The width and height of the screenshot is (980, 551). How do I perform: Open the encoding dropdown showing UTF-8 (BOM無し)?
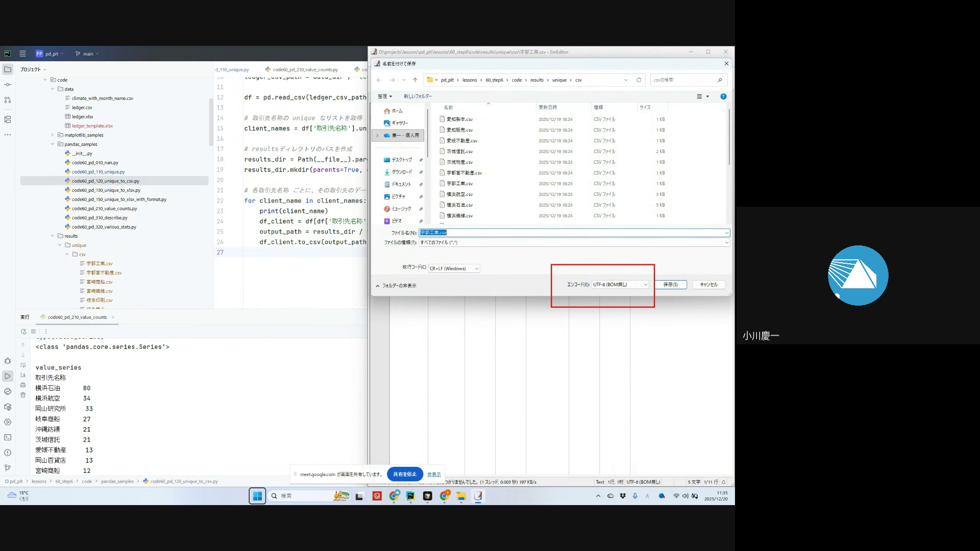pyautogui.click(x=620, y=285)
